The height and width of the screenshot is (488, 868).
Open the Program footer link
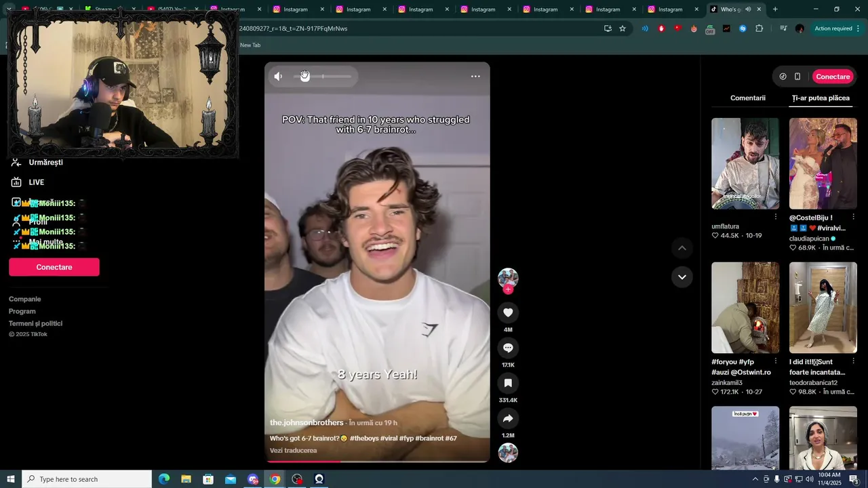(22, 311)
